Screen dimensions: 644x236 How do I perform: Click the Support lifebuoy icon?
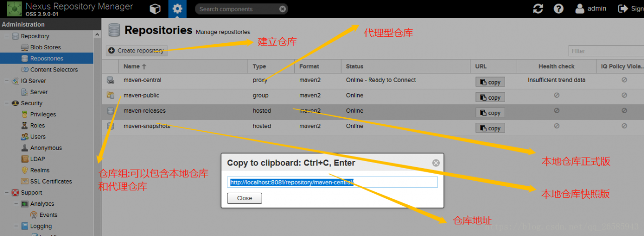[15, 193]
